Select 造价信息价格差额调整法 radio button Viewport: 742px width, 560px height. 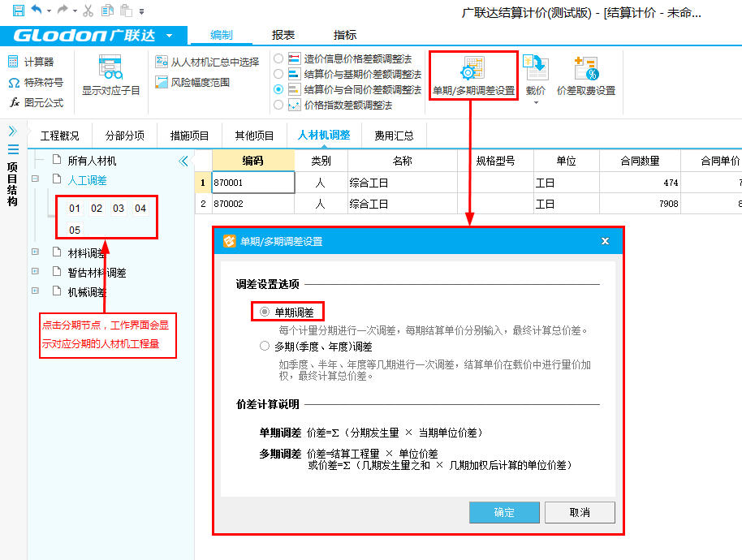point(278,59)
